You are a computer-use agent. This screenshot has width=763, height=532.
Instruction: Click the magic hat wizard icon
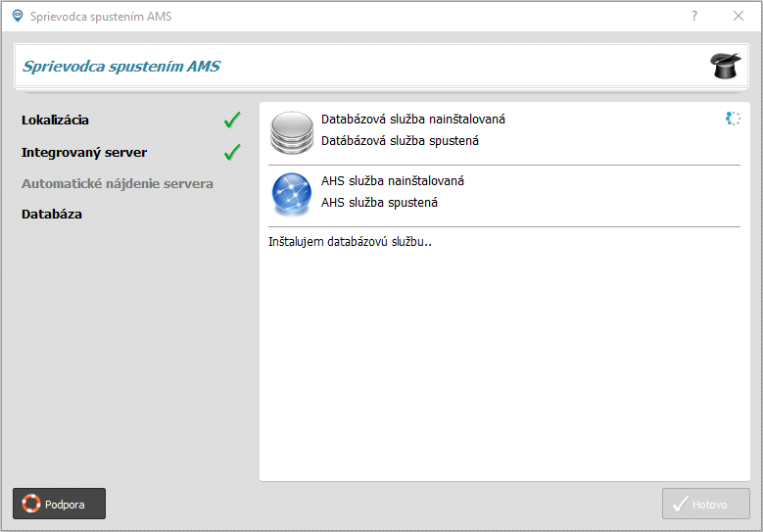tap(725, 66)
